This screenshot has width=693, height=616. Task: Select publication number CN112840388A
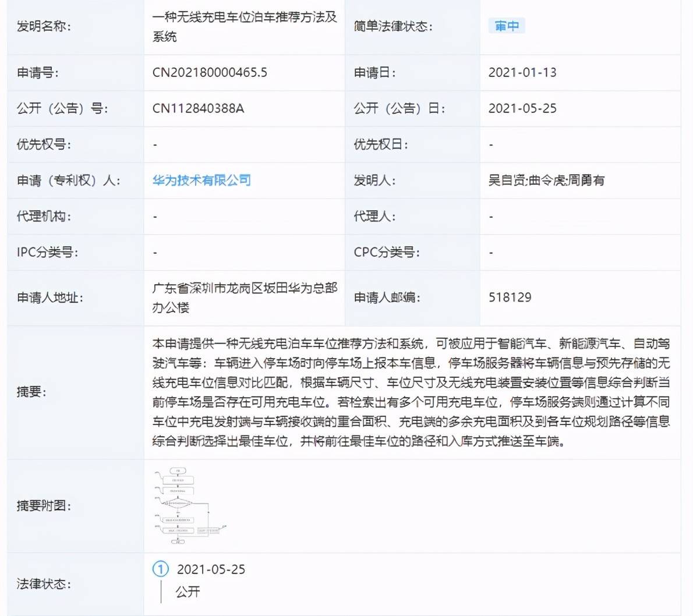198,108
